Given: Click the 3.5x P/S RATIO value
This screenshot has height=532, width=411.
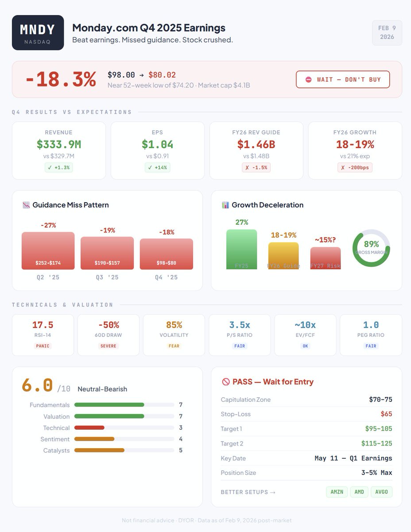Looking at the screenshot, I should click(240, 325).
